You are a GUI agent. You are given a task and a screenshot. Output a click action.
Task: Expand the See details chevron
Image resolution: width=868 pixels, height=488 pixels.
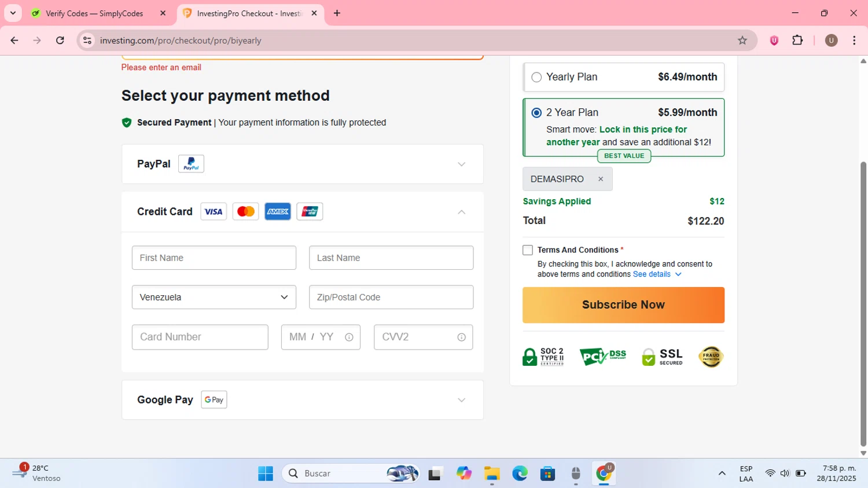[x=678, y=274]
